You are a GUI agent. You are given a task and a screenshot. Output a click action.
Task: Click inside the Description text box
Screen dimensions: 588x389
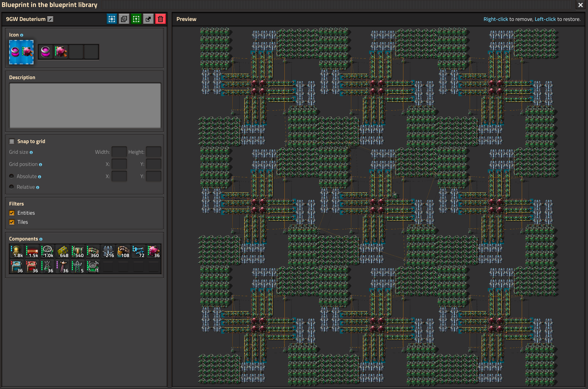click(85, 105)
